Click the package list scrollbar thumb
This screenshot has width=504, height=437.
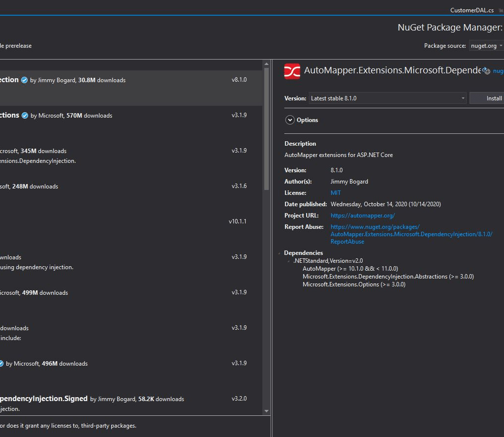[266, 129]
